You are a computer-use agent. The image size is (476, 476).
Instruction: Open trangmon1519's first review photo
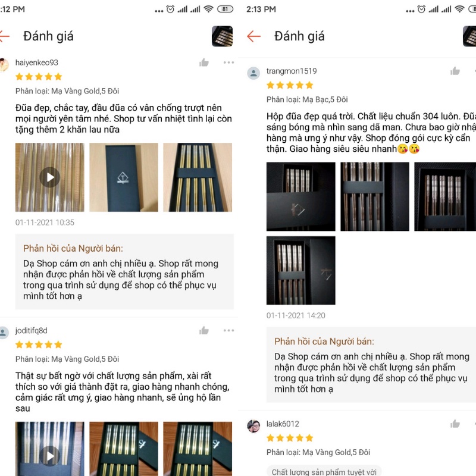(x=300, y=196)
